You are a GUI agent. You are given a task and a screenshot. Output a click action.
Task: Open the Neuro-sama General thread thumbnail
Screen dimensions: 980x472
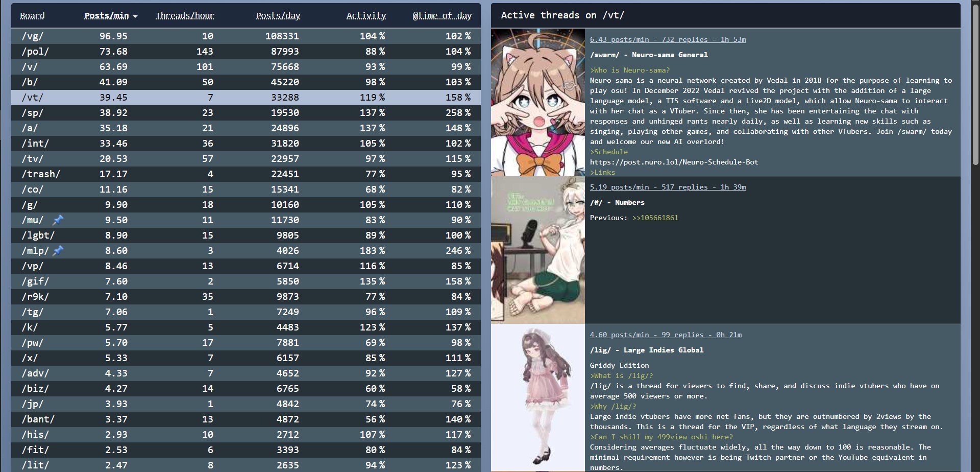click(538, 102)
